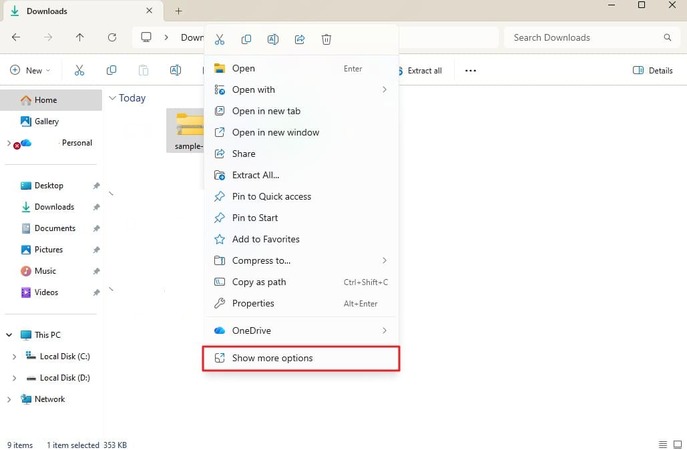The image size is (687, 450).
Task: Unpin Videos using its pin icon
Action: pyautogui.click(x=96, y=293)
